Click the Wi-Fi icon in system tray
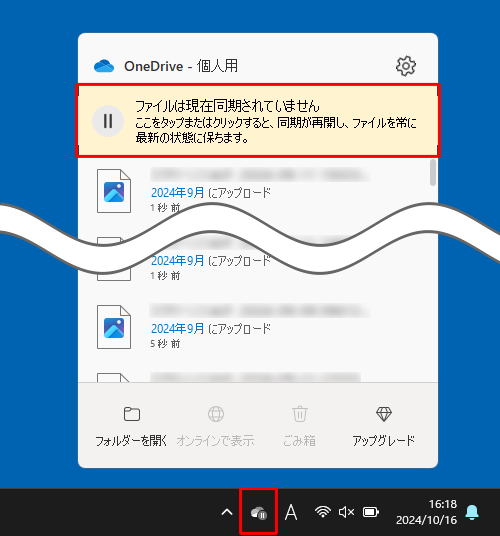Viewport: 500px width, 536px height. point(322,512)
